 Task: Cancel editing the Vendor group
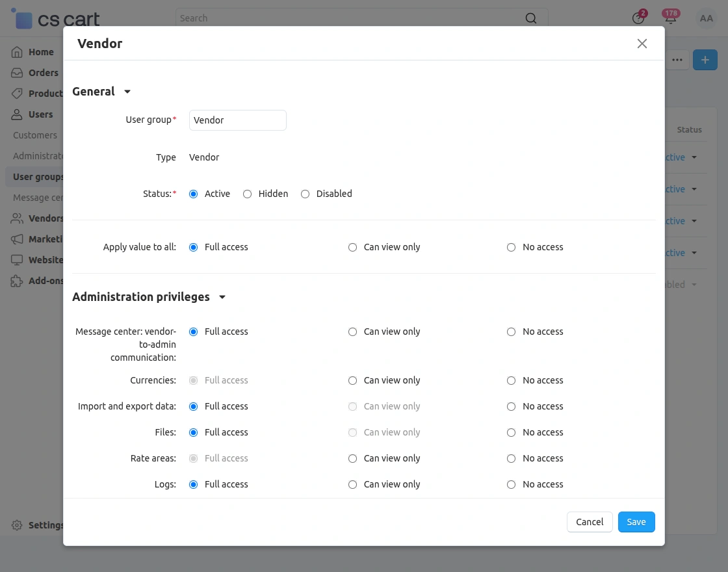(x=589, y=522)
